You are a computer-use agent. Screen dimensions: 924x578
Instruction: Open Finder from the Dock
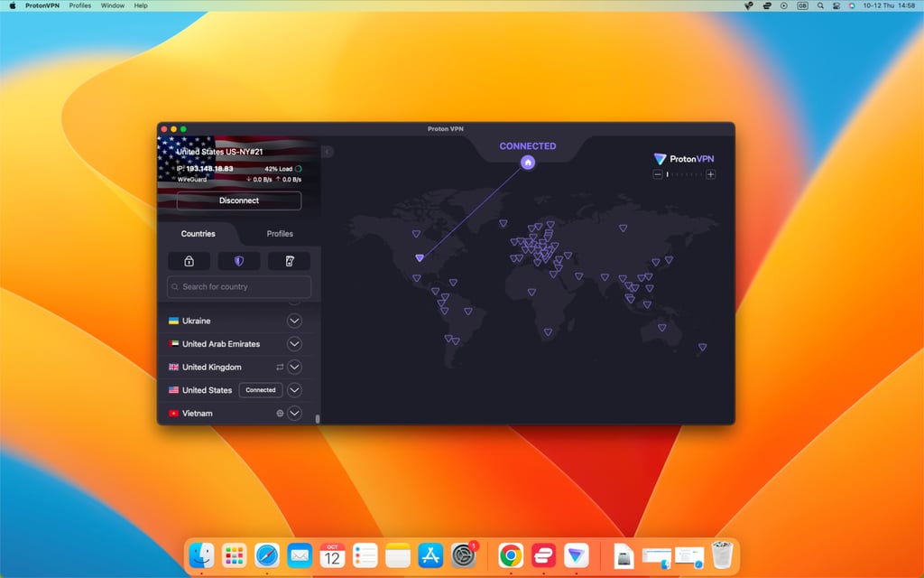coord(201,555)
